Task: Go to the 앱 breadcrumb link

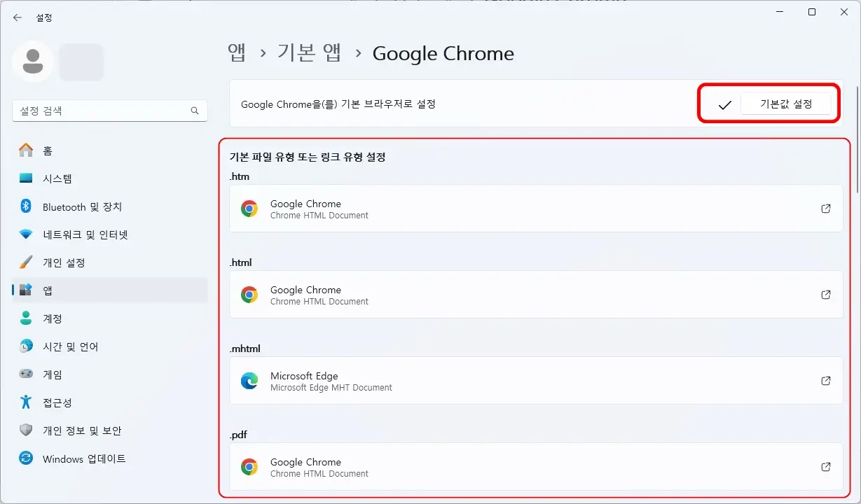Action: [237, 53]
